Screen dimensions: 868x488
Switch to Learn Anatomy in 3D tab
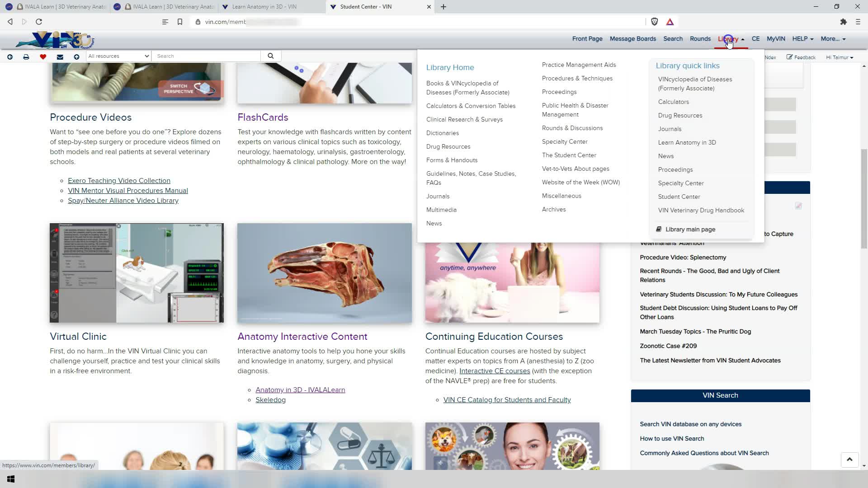click(x=264, y=7)
